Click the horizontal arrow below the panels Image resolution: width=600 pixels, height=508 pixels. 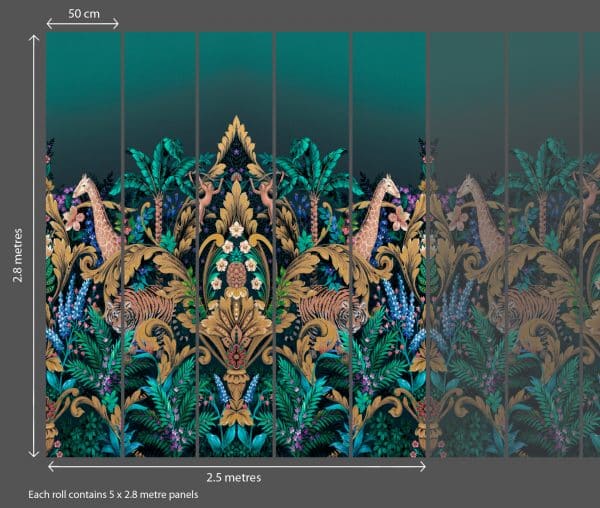point(236,465)
